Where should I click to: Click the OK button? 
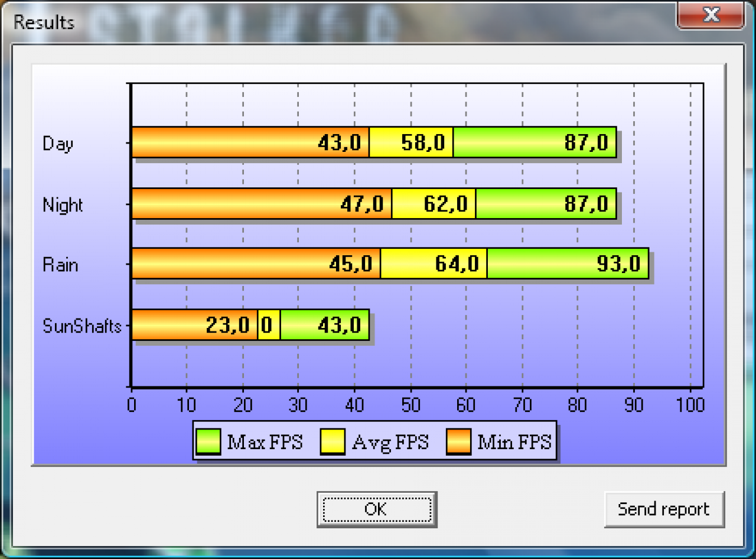point(376,509)
